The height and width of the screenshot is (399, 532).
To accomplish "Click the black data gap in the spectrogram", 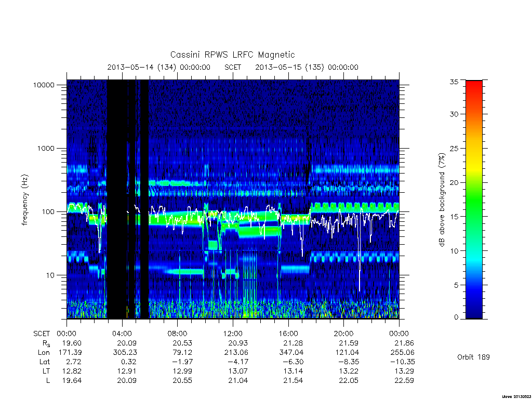I will pos(117,199).
